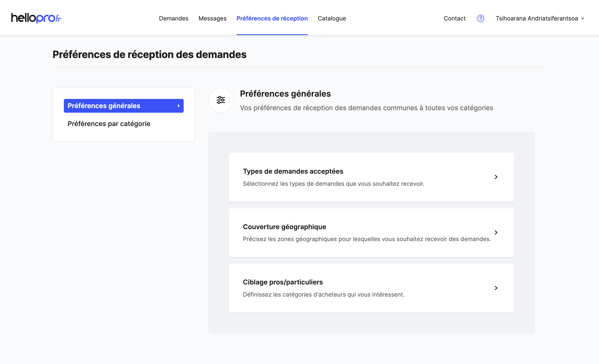This screenshot has height=364, width=599.
Task: Open Ciblage pros/particuliers settings
Action: click(372, 288)
